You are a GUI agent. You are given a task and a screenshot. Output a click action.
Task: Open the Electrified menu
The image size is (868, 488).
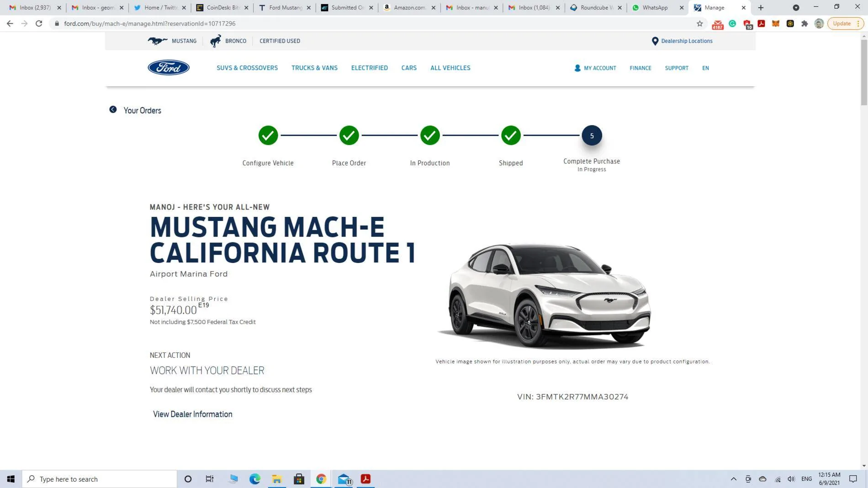point(369,68)
